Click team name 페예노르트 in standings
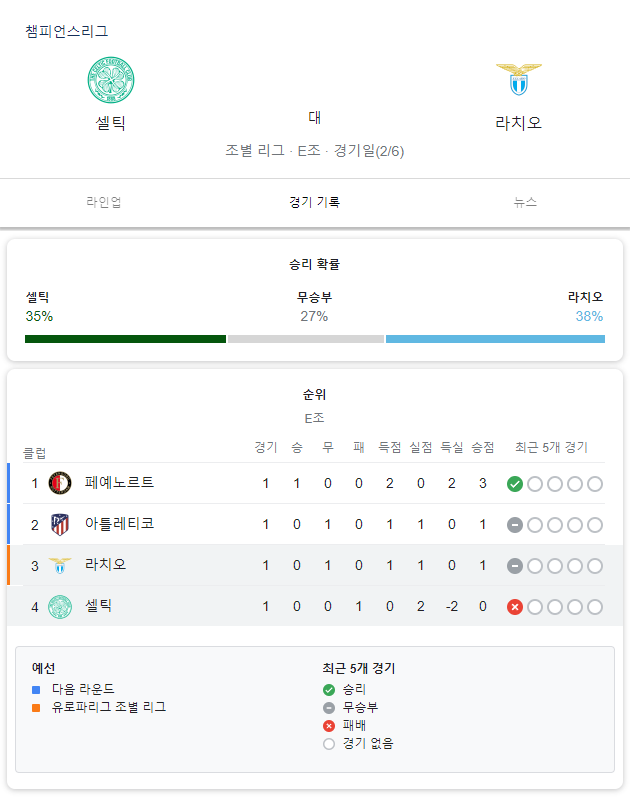Screen dimensions: 630x798 click(x=120, y=482)
